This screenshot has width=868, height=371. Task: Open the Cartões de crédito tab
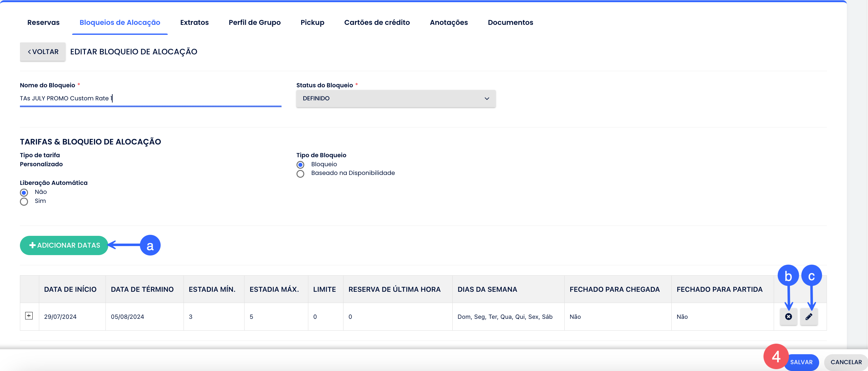tap(377, 22)
